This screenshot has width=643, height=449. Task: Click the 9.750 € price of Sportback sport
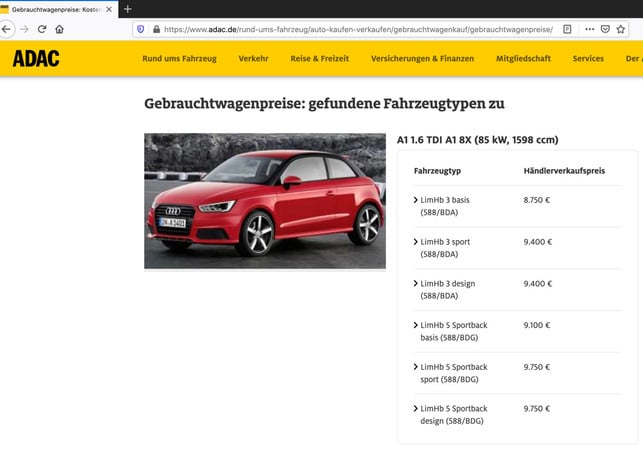pos(537,367)
